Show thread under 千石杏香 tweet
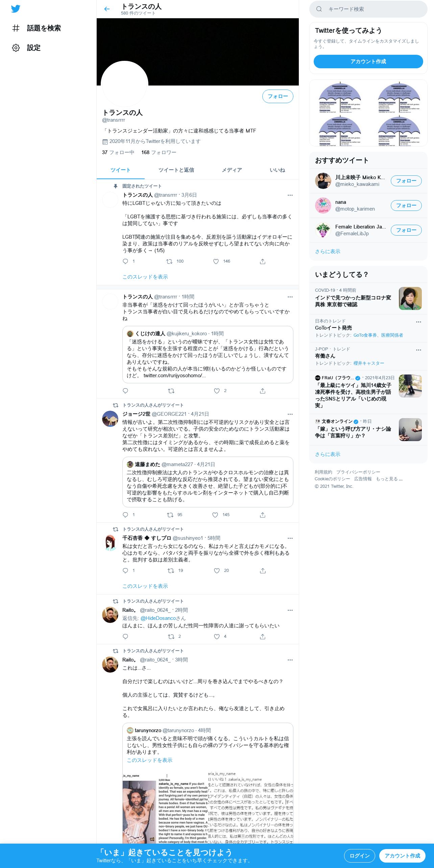 click(145, 586)
